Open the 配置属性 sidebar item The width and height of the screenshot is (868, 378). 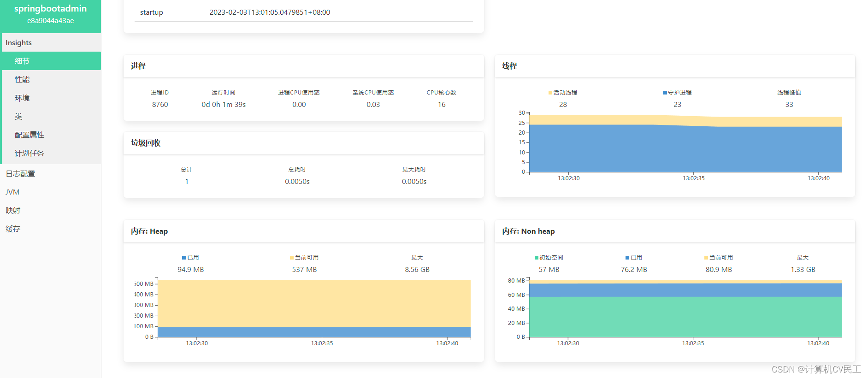tap(51, 135)
